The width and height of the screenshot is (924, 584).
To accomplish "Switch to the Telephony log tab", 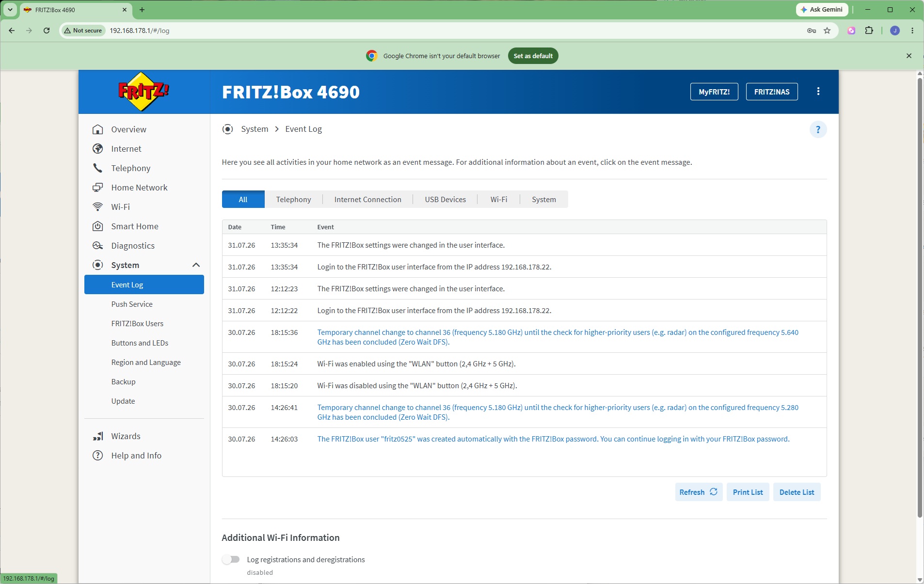I will (293, 199).
